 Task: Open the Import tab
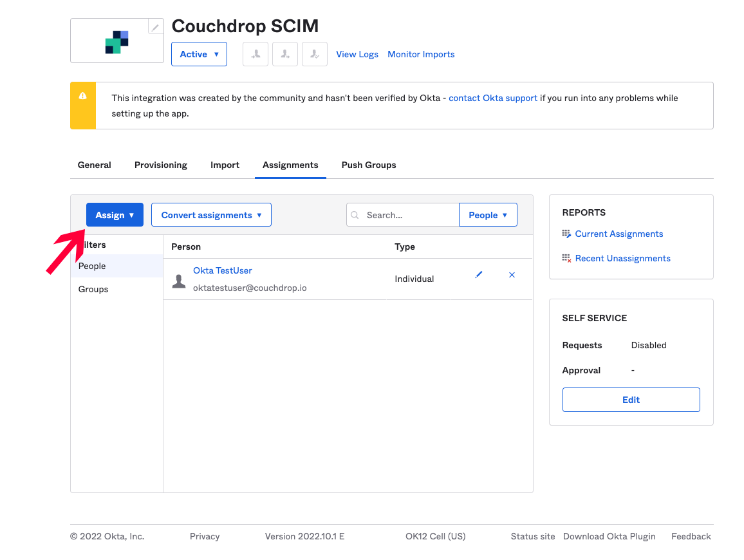pyautogui.click(x=225, y=165)
